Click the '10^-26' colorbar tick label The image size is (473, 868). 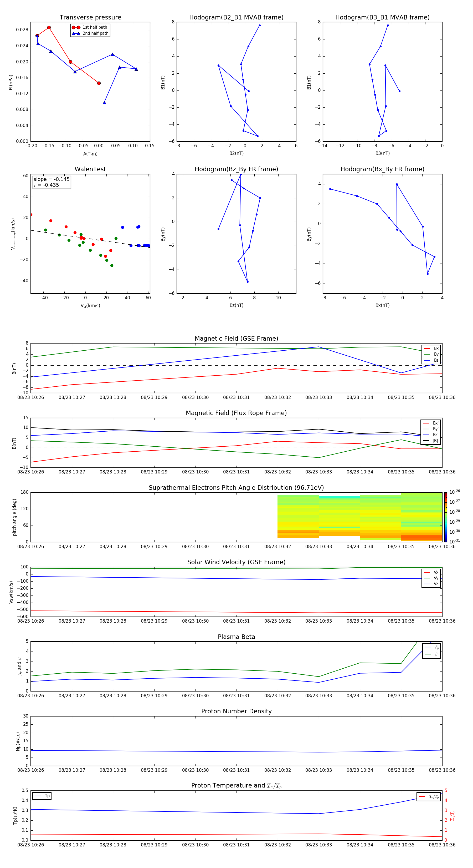click(x=455, y=492)
